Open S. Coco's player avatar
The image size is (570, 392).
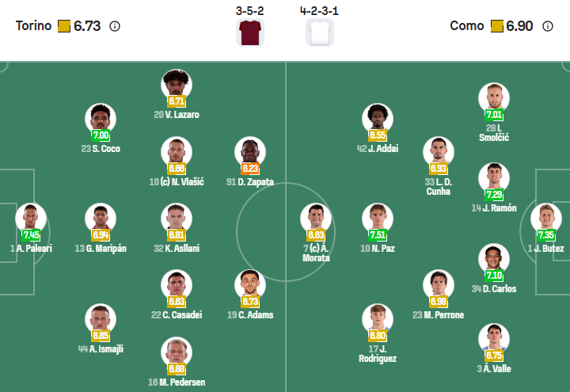pyautogui.click(x=101, y=118)
